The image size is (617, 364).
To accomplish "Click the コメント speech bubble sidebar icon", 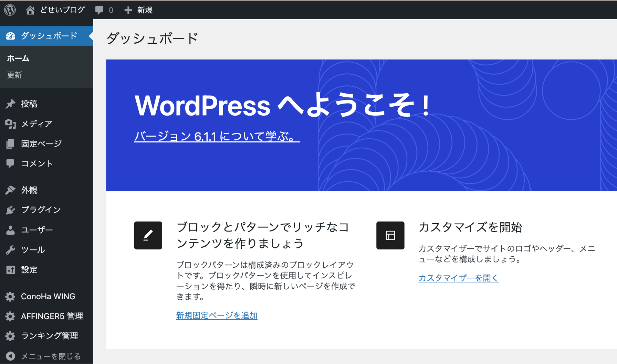I will pyautogui.click(x=11, y=163).
